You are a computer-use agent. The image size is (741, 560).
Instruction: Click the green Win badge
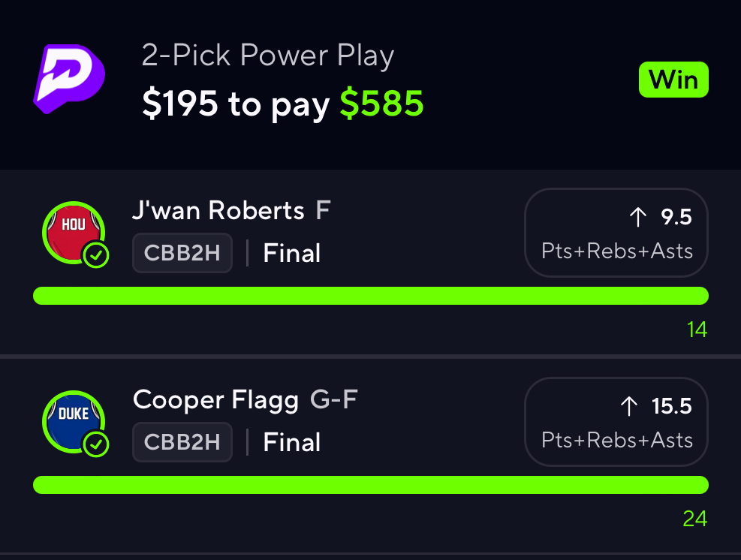(673, 80)
